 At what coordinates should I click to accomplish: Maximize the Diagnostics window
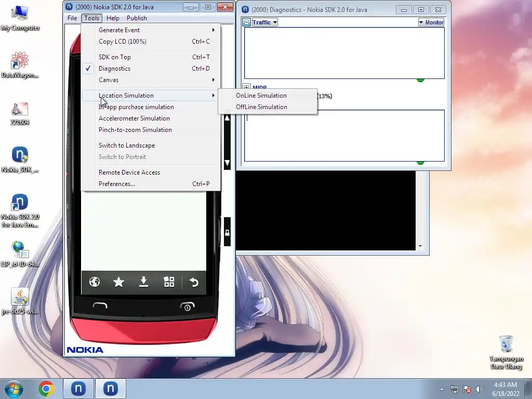point(421,10)
